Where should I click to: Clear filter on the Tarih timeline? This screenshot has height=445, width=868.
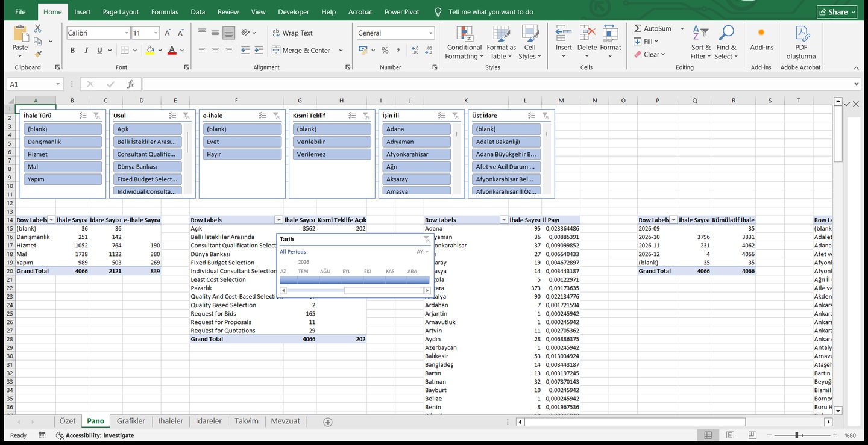426,239
